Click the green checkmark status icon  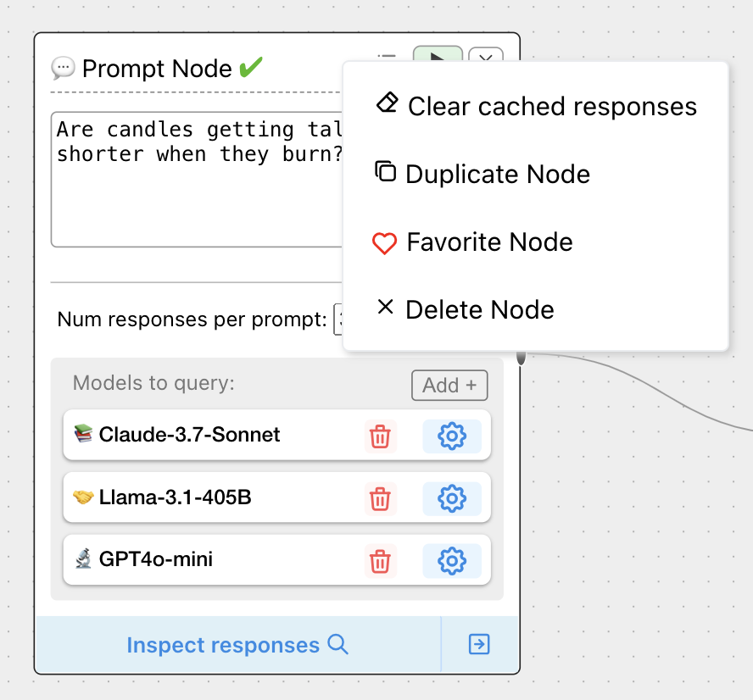tap(251, 68)
